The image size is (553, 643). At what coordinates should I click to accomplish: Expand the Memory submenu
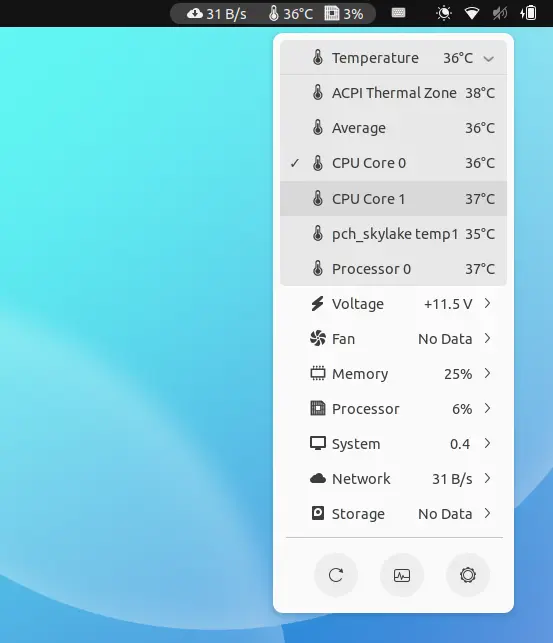pyautogui.click(x=394, y=374)
